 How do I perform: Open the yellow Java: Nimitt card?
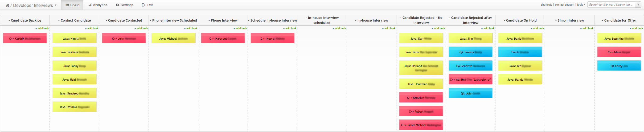pyautogui.click(x=74, y=39)
